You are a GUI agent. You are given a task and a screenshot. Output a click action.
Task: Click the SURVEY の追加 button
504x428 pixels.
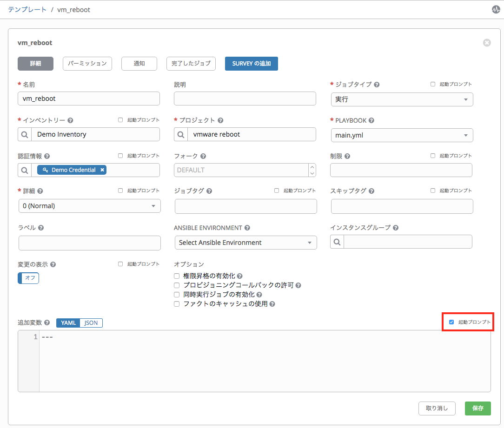[x=252, y=64]
